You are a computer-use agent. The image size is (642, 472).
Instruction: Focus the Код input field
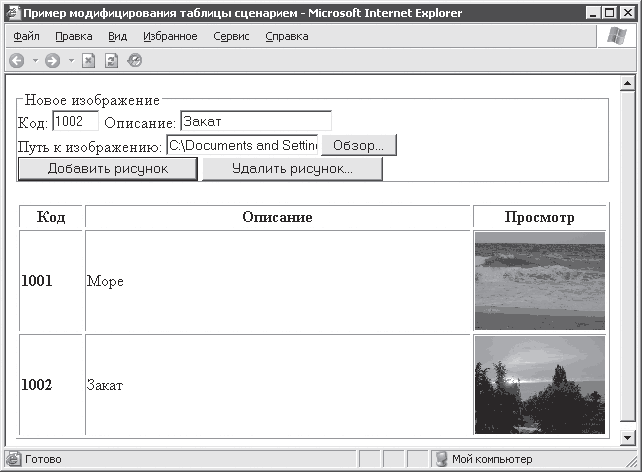[x=75, y=121]
